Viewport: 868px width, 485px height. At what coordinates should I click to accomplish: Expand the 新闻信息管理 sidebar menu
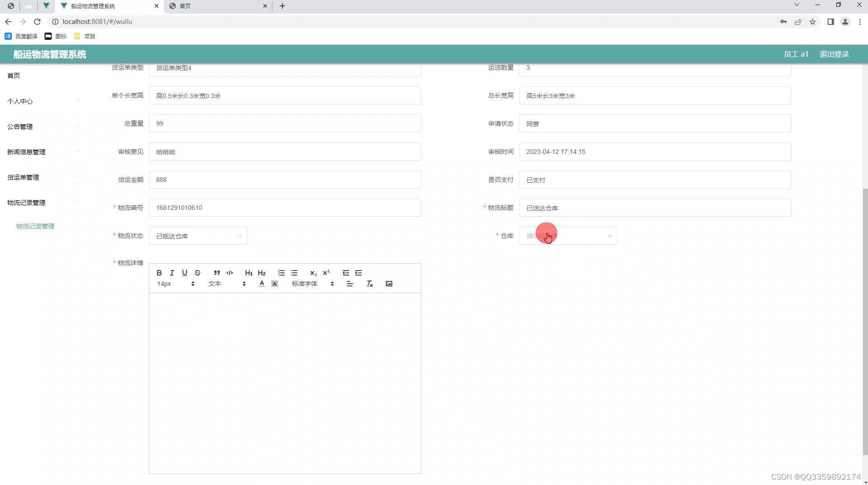43,152
